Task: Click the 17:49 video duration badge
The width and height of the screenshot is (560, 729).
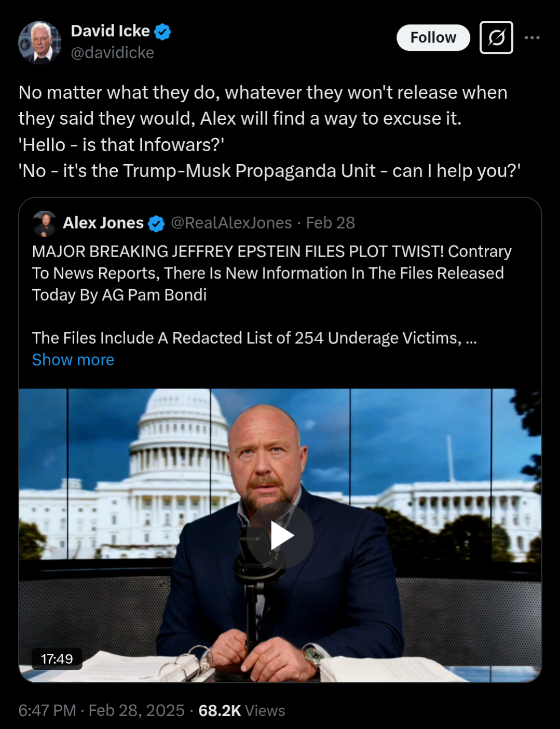Action: (x=57, y=659)
